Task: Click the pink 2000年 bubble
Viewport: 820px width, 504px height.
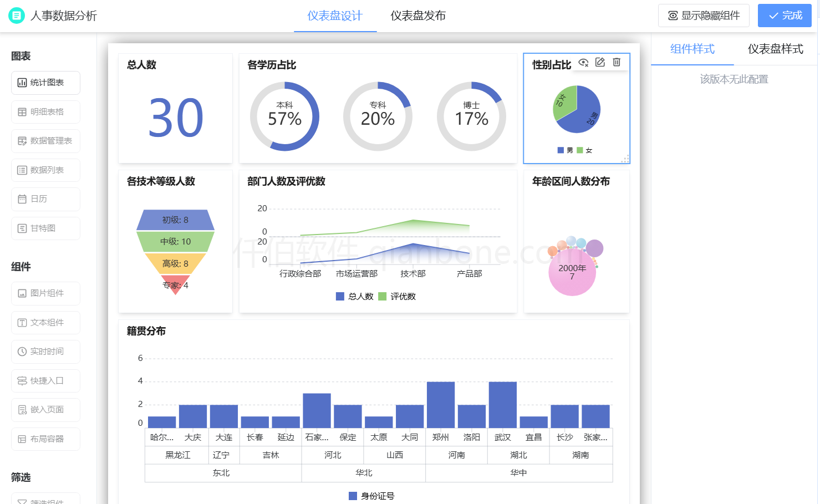Action: (x=572, y=272)
